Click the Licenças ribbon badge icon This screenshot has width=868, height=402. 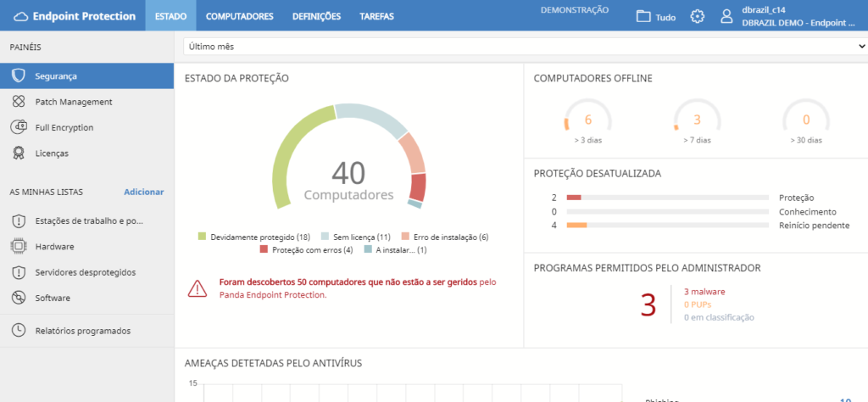(x=19, y=153)
